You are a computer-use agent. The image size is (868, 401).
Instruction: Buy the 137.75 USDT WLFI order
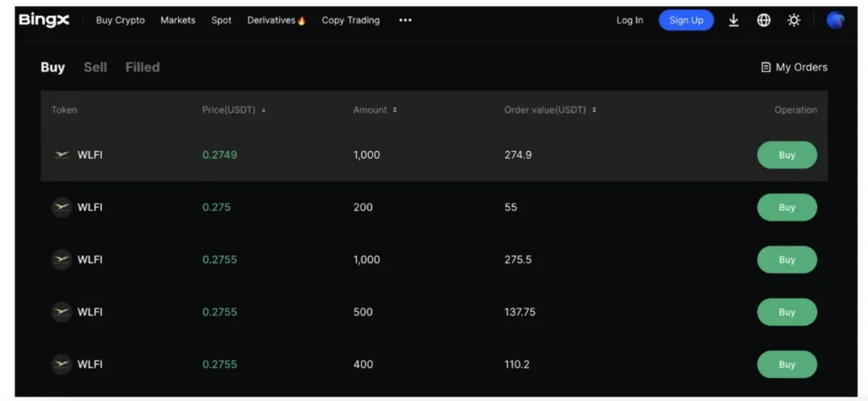(787, 312)
